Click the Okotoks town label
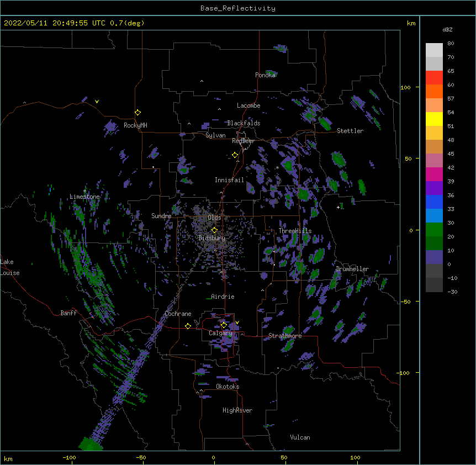The image size is (476, 465). point(228,387)
